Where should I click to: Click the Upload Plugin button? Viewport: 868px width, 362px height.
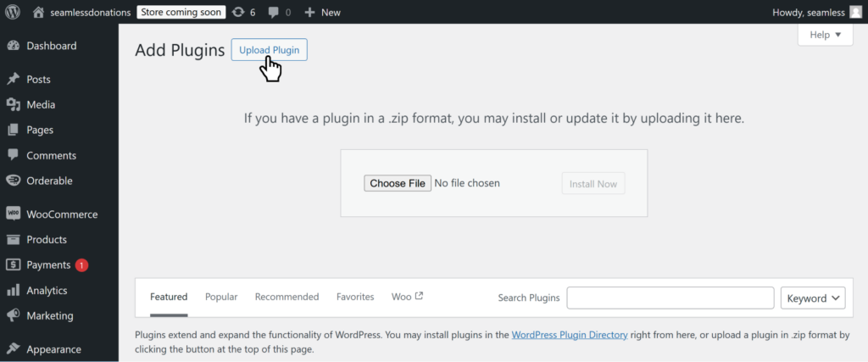269,50
